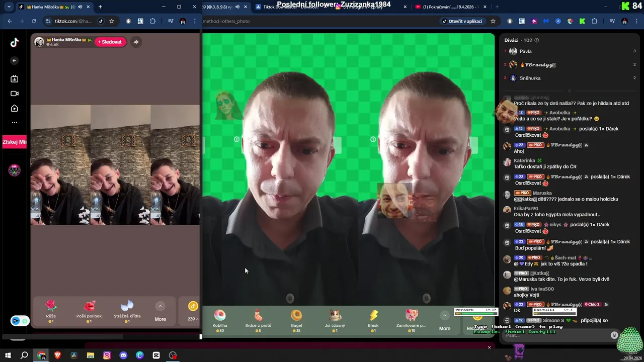
Task: Open Hanka Mišoška's profile avatar
Action: [x=39, y=42]
